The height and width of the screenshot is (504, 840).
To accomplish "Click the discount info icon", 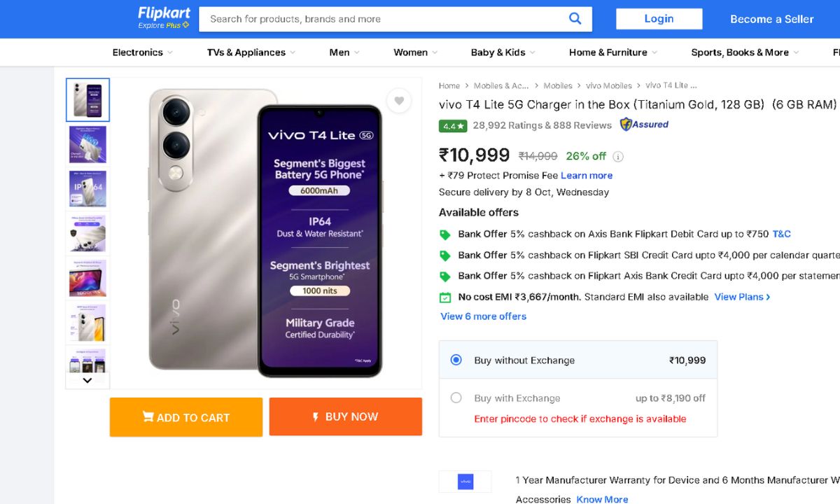I will pos(618,157).
